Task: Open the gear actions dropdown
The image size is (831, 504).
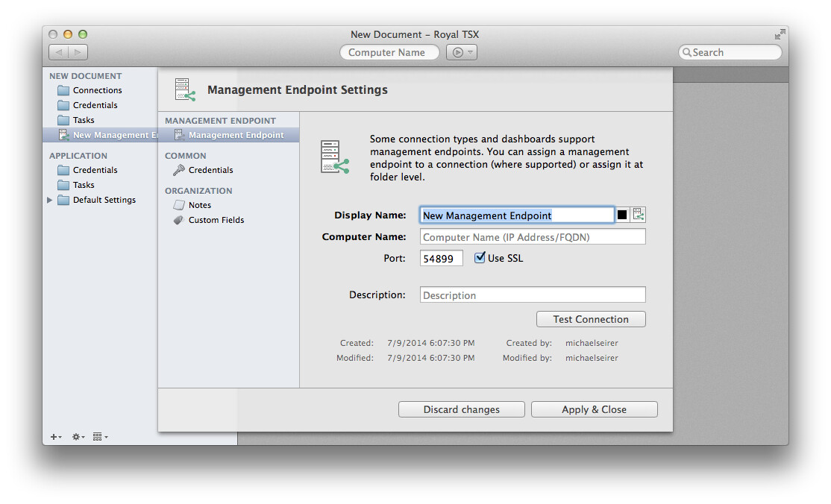Action: (78, 437)
